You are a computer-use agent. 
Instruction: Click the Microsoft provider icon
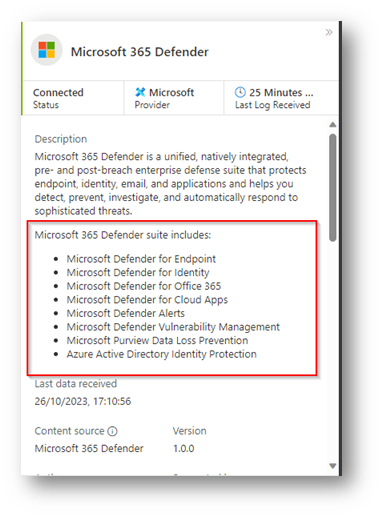coord(140,92)
